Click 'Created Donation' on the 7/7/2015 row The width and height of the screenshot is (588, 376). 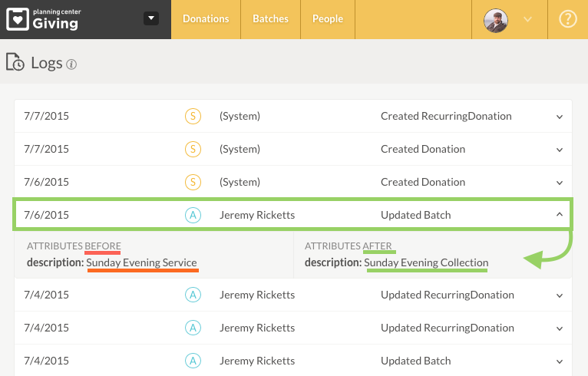click(x=423, y=149)
